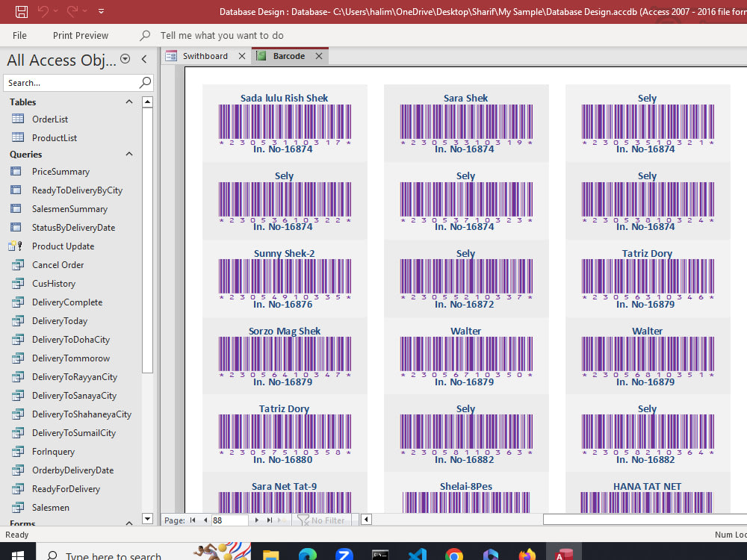The width and height of the screenshot is (747, 560).
Task: Click the Tell me search box
Action: point(222,35)
